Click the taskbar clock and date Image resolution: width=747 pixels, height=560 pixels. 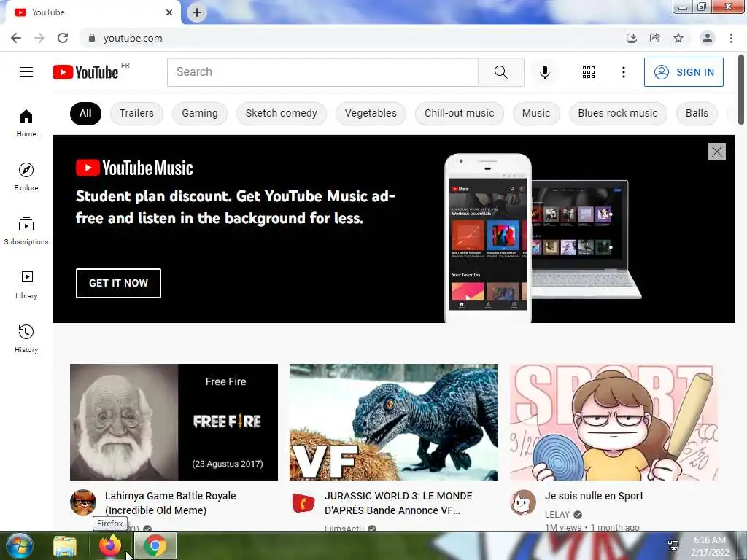click(710, 546)
